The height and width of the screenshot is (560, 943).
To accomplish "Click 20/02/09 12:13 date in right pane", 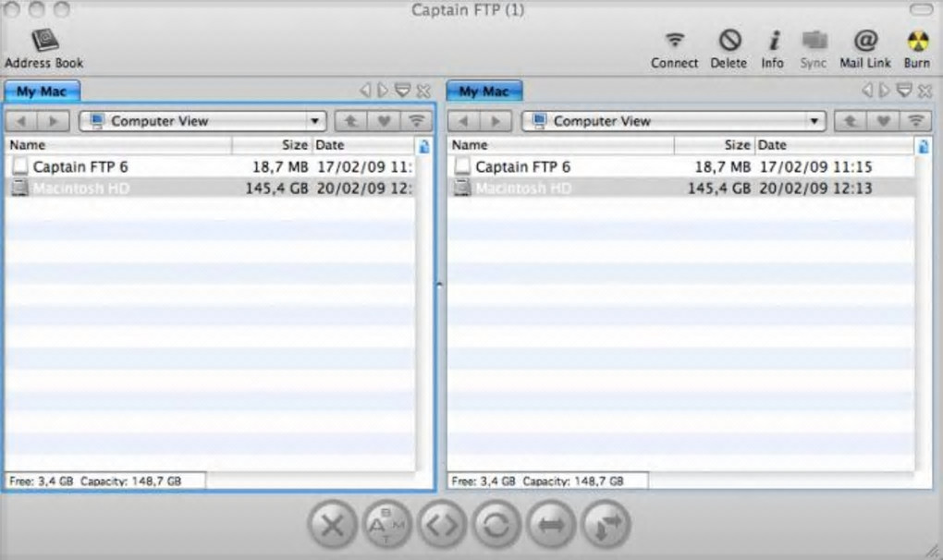I will tap(815, 189).
